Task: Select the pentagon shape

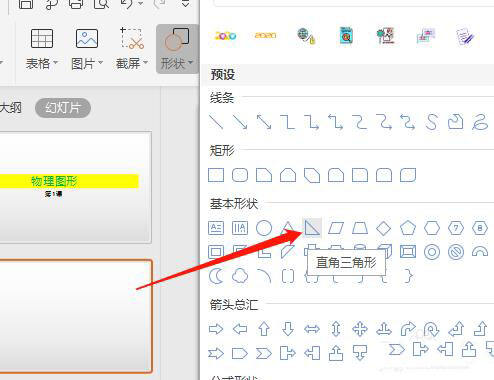Action: (408, 228)
